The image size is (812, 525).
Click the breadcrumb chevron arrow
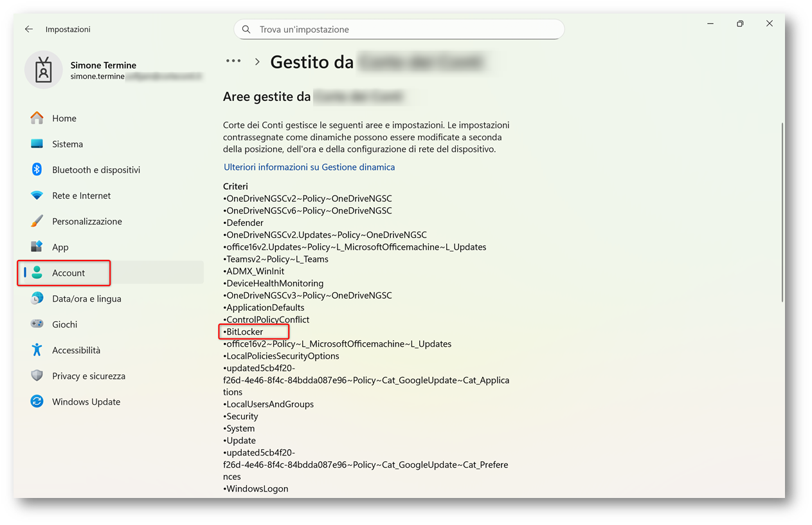coord(257,62)
